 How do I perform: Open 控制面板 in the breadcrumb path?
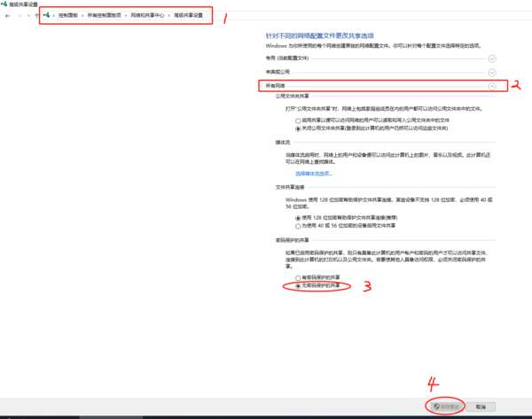click(x=67, y=16)
